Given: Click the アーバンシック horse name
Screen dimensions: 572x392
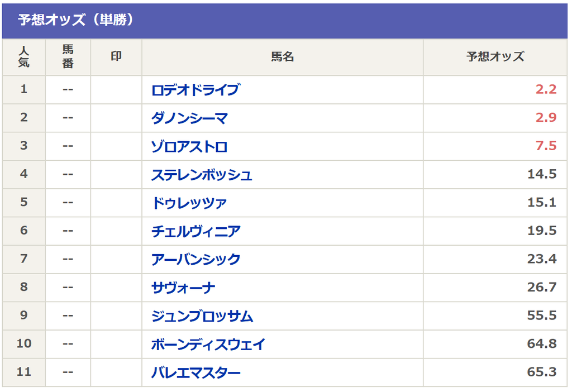Looking at the screenshot, I should (196, 259).
